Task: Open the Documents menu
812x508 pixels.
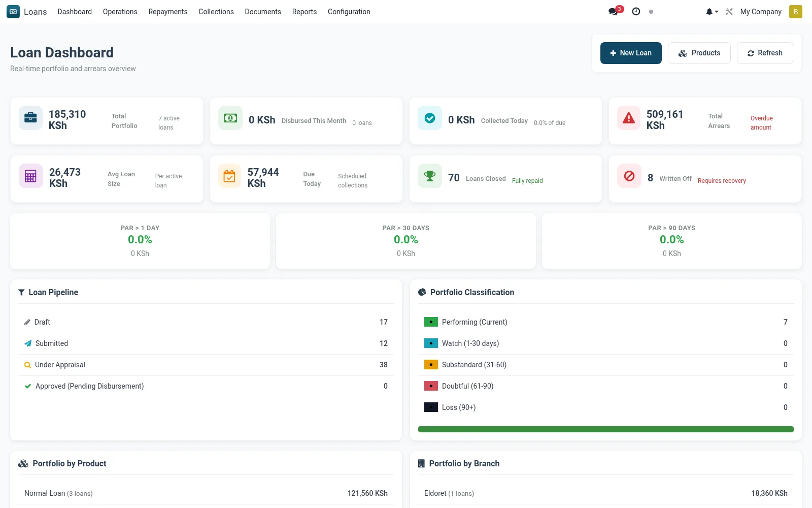Action: [263, 12]
